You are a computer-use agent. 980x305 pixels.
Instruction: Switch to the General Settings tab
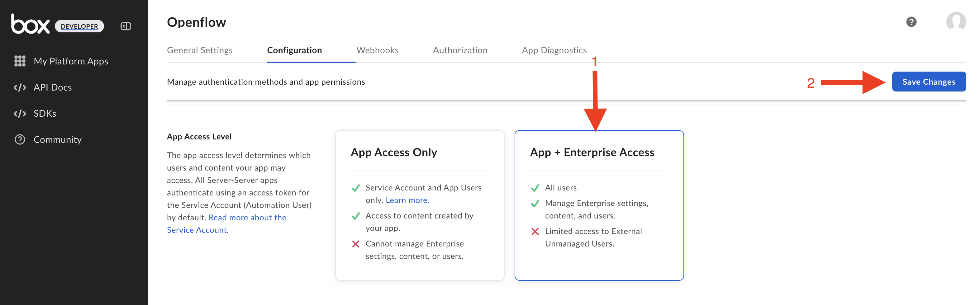(200, 50)
